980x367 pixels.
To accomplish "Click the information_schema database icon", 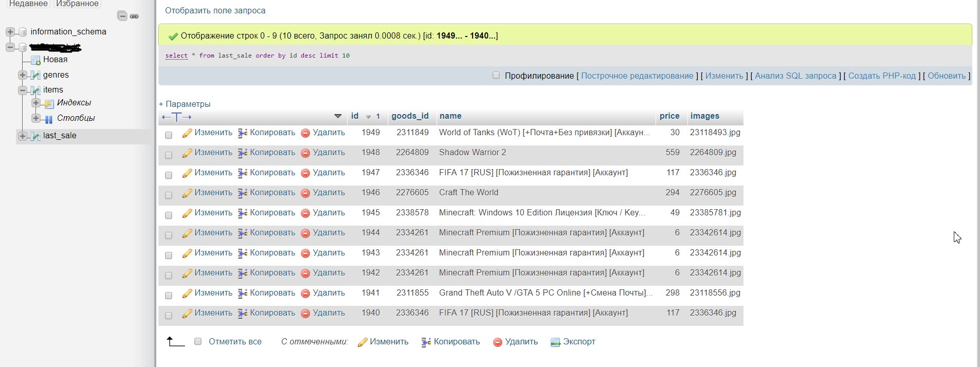I will pyautogui.click(x=23, y=32).
